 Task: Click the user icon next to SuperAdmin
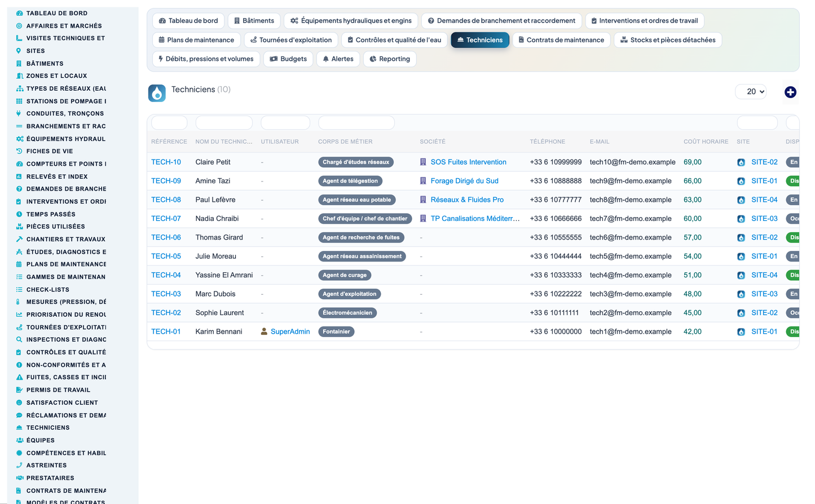pyautogui.click(x=264, y=331)
